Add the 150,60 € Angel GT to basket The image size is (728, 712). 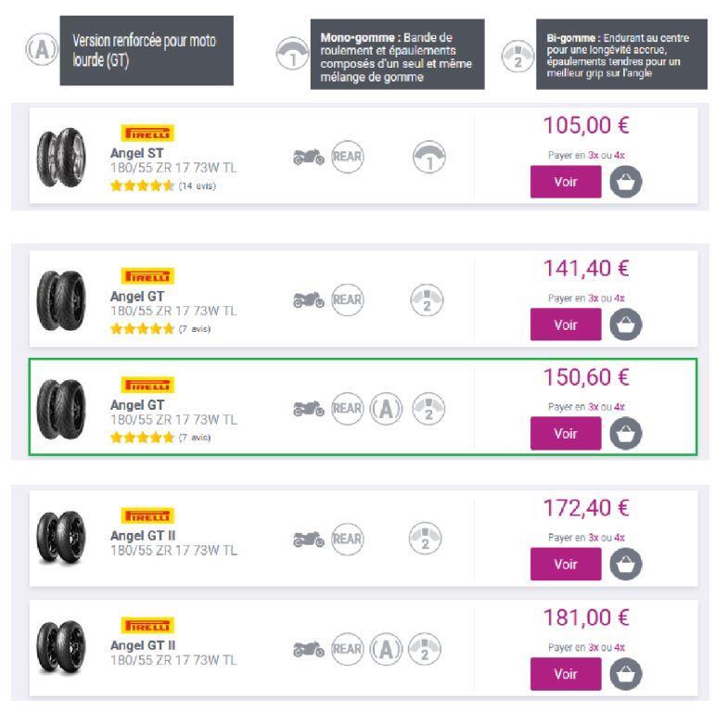tap(626, 433)
